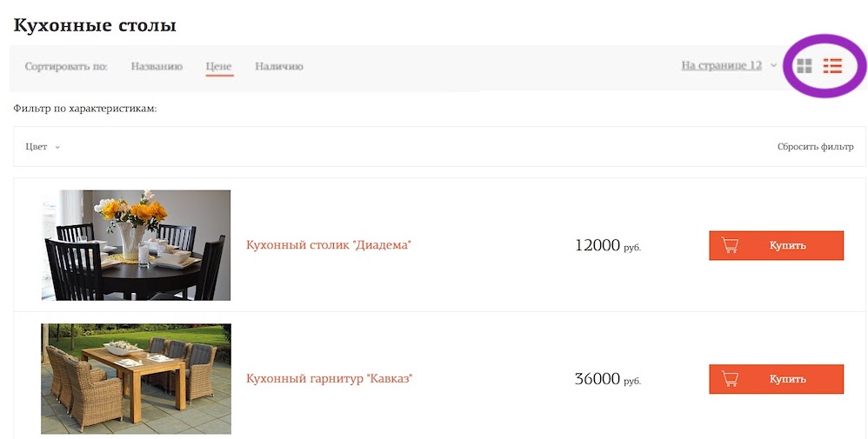Switch to list view icon
The width and height of the screenshot is (868, 439).
(x=832, y=66)
